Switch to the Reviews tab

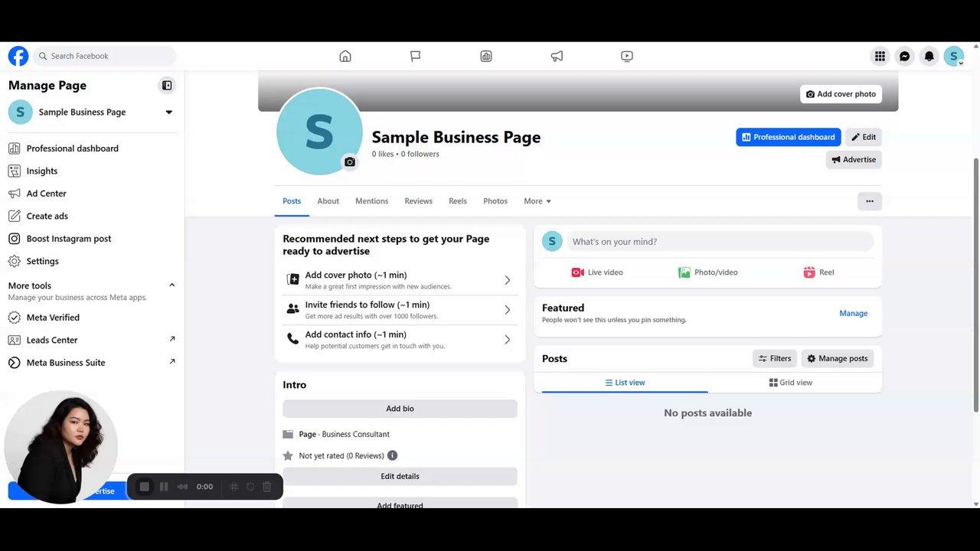pyautogui.click(x=418, y=201)
